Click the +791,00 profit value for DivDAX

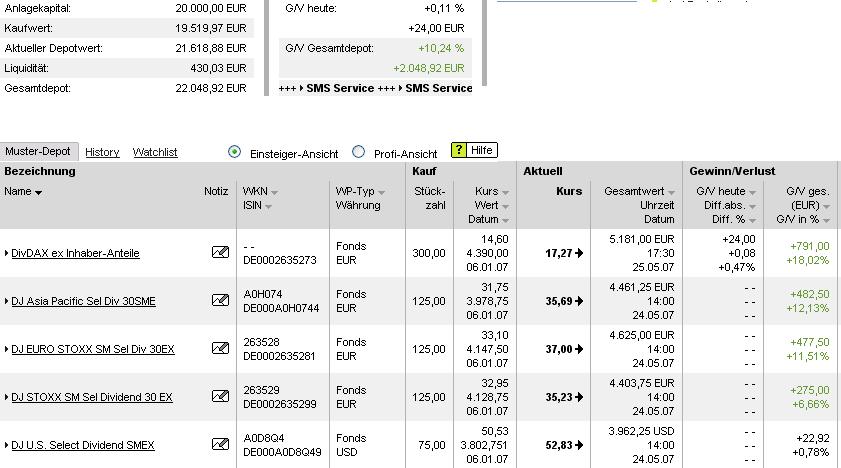(x=809, y=246)
